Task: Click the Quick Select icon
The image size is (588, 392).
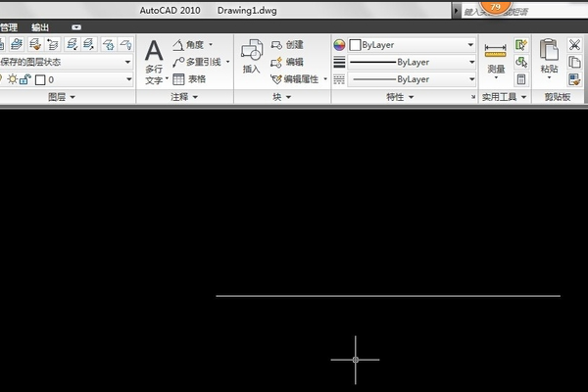Action: 521,45
